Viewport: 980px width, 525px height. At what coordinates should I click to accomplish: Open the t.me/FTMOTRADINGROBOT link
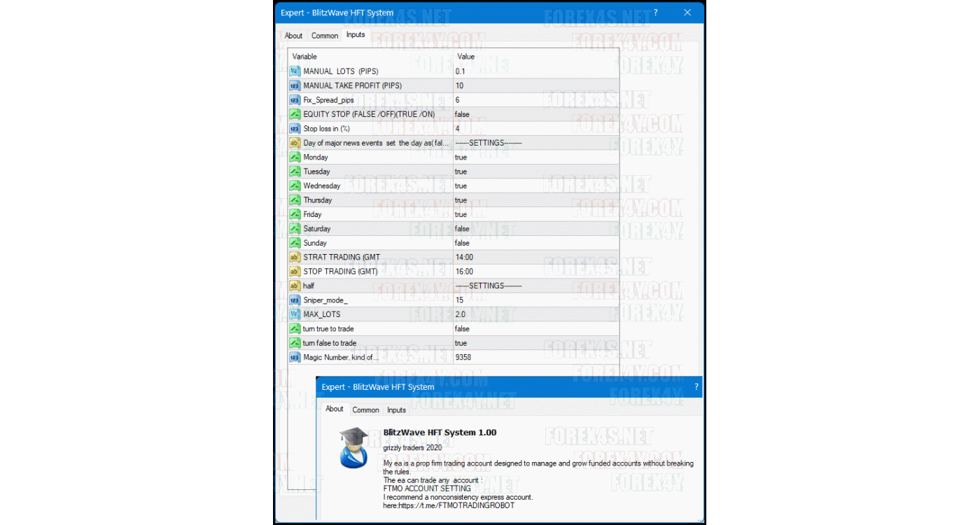[x=457, y=505]
